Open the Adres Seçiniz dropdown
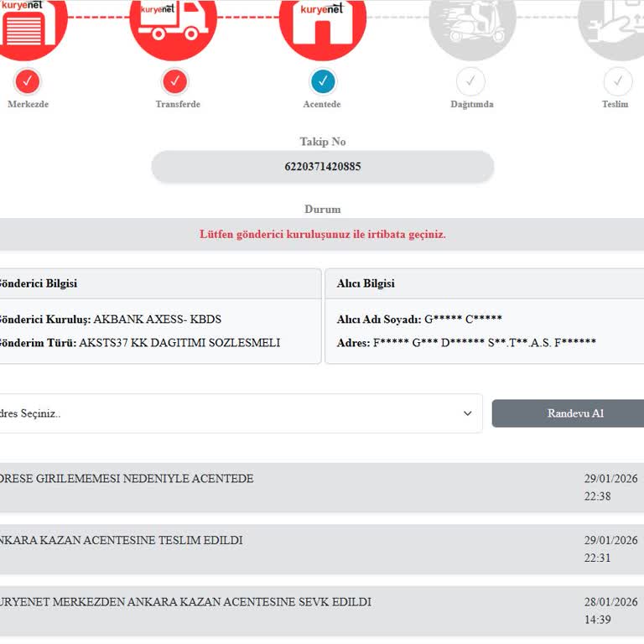 (x=241, y=413)
